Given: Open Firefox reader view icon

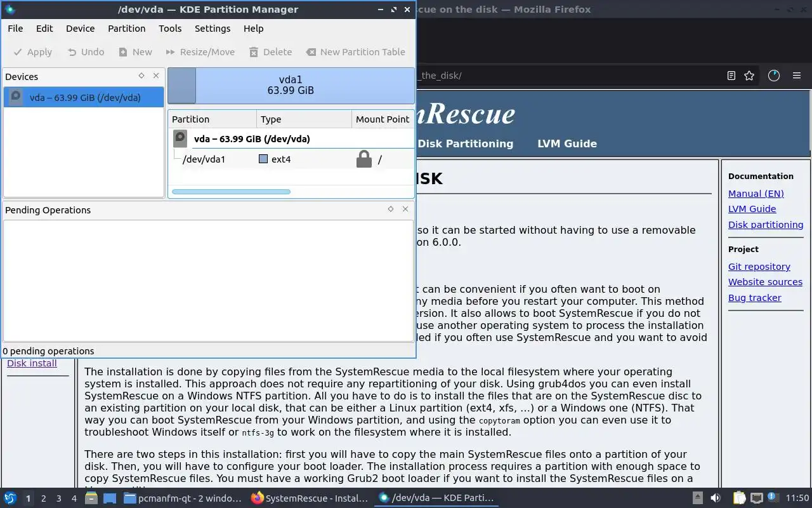Looking at the screenshot, I should 731,76.
